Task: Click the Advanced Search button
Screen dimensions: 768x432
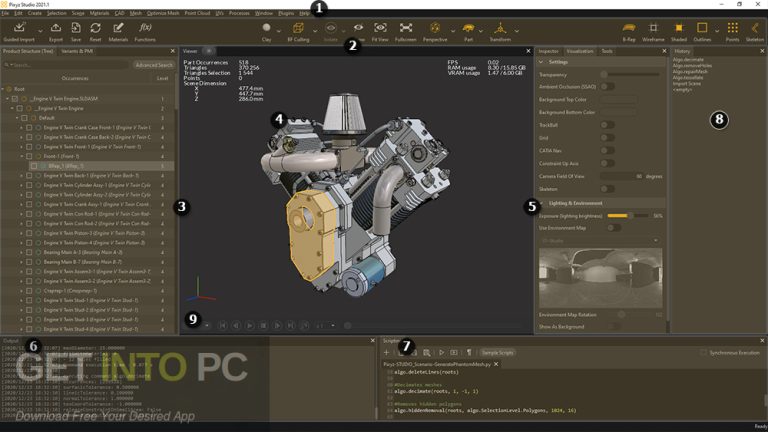Action: click(x=153, y=64)
